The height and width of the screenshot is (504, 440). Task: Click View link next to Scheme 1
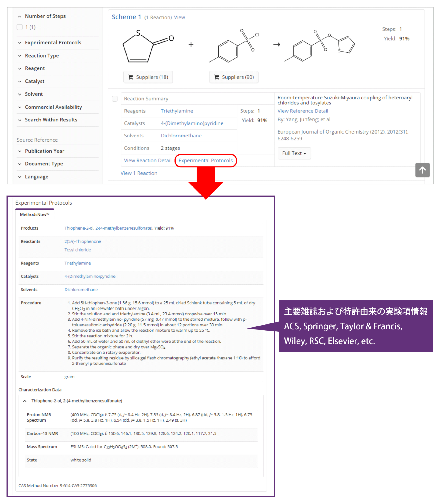point(179,17)
